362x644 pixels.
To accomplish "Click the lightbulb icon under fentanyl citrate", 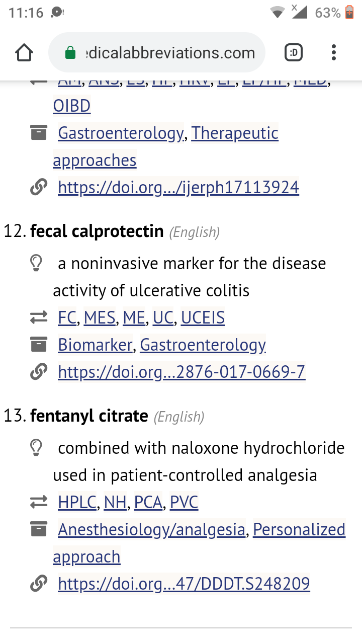I will [x=36, y=448].
